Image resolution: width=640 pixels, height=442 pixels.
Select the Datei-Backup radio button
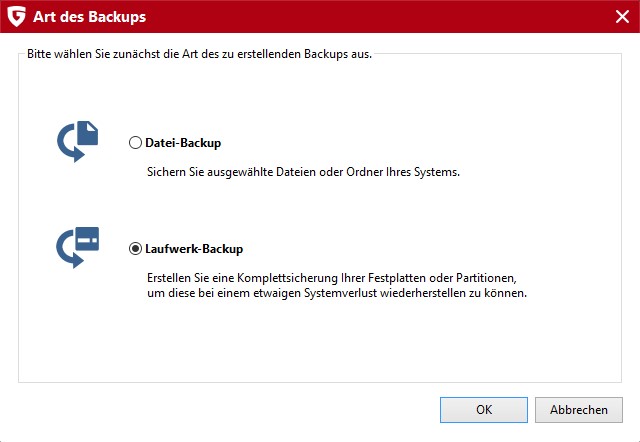pyautogui.click(x=135, y=143)
